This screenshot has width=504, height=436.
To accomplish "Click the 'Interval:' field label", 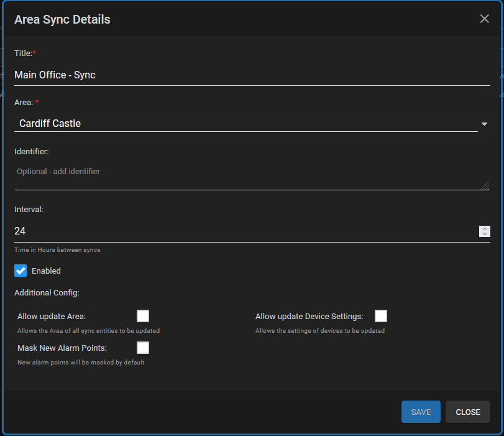I will [x=29, y=210].
